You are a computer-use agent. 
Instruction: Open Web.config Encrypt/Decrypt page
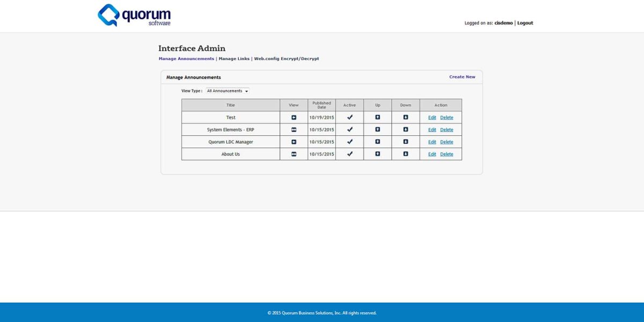pos(286,58)
